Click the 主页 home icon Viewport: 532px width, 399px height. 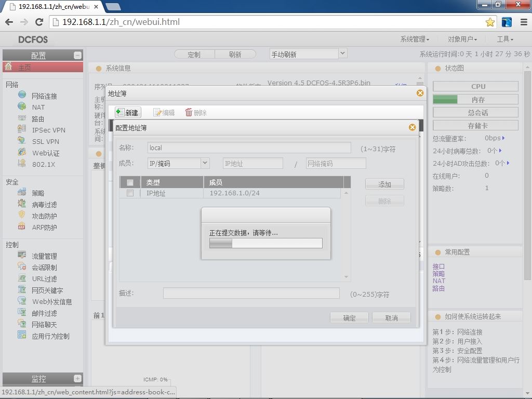[x=8, y=66]
